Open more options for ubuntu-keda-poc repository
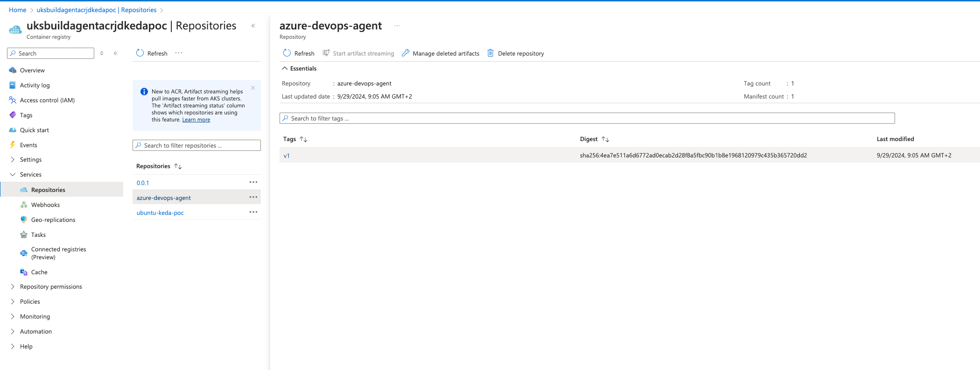 (x=253, y=212)
